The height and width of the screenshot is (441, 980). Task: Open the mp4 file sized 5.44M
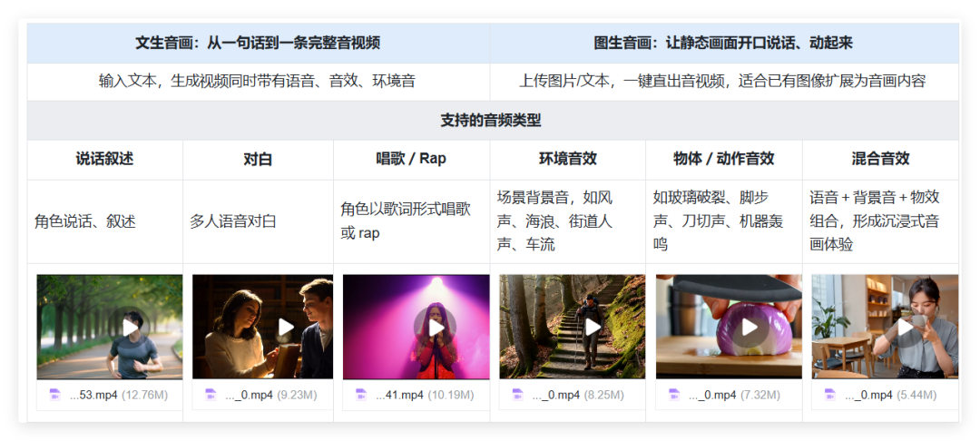tap(868, 395)
